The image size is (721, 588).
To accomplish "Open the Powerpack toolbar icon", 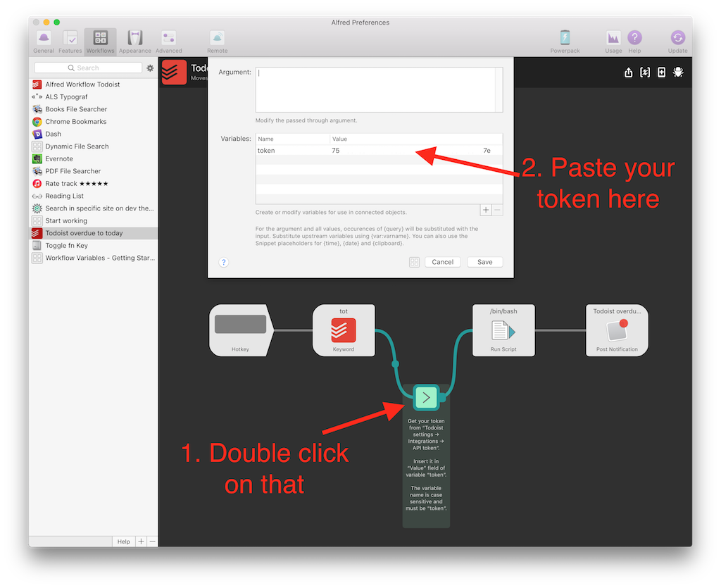I will click(x=565, y=40).
